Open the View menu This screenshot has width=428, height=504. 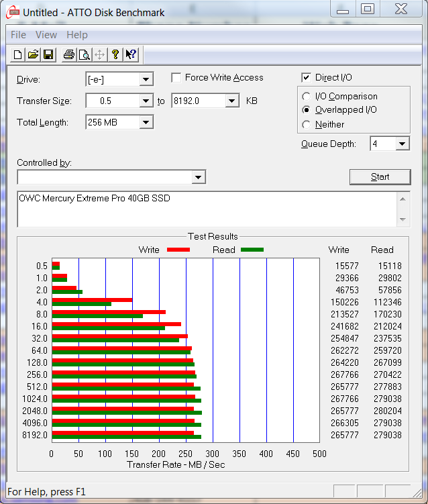click(46, 35)
